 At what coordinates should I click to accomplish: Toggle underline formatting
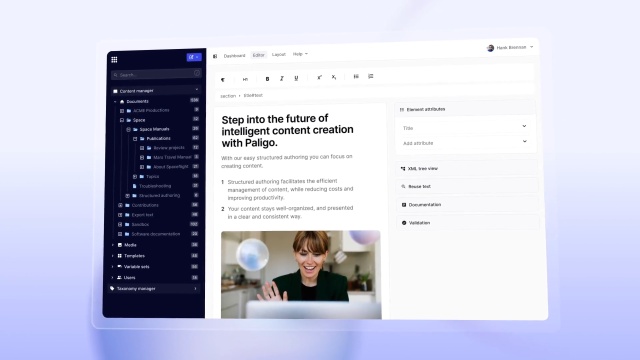coord(296,78)
